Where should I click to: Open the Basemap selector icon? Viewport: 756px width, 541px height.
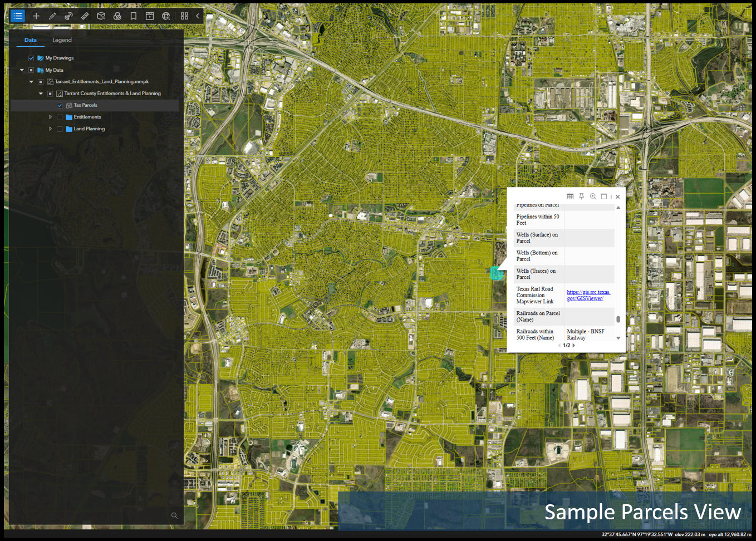point(118,16)
